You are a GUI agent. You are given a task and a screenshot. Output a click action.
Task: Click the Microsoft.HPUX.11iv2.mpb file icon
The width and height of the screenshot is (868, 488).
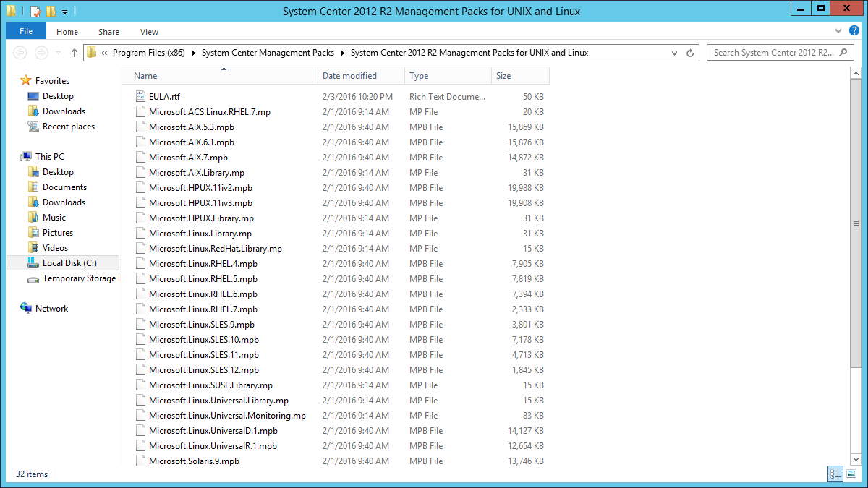tap(141, 187)
